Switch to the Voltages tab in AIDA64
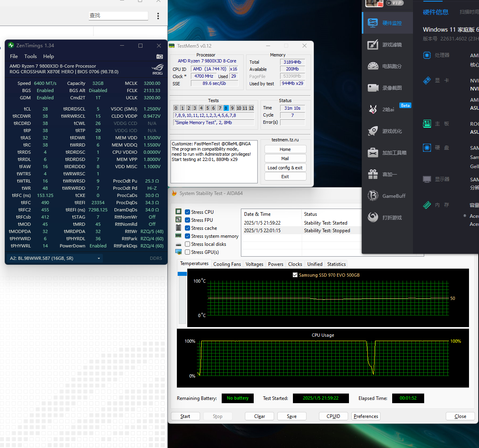This screenshot has width=479, height=448. click(255, 264)
